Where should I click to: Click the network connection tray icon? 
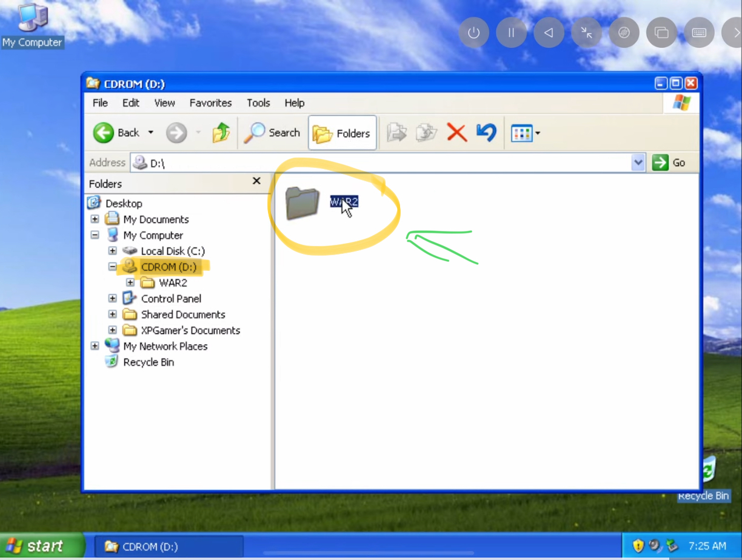click(x=671, y=546)
